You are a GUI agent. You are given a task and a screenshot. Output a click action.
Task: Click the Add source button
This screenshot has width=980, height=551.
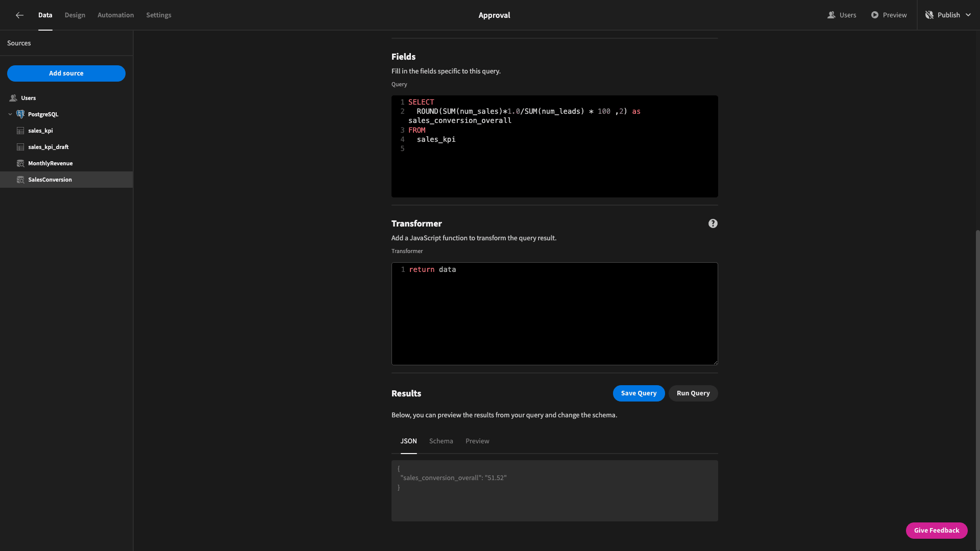click(x=66, y=73)
